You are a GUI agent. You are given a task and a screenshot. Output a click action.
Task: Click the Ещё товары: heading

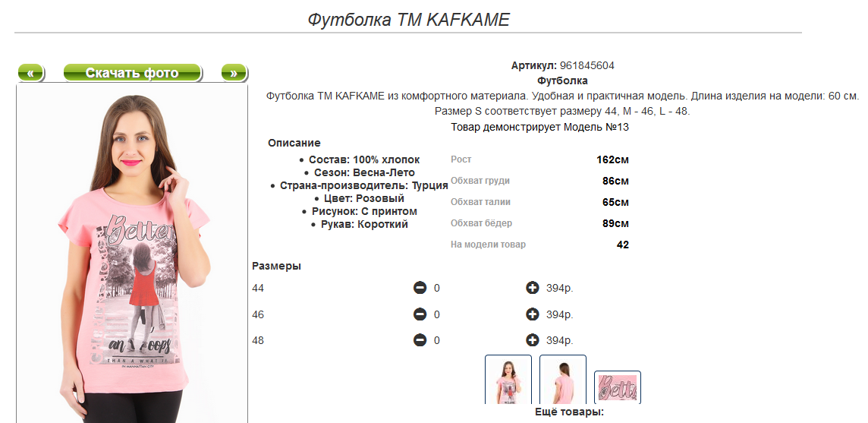pos(570,412)
